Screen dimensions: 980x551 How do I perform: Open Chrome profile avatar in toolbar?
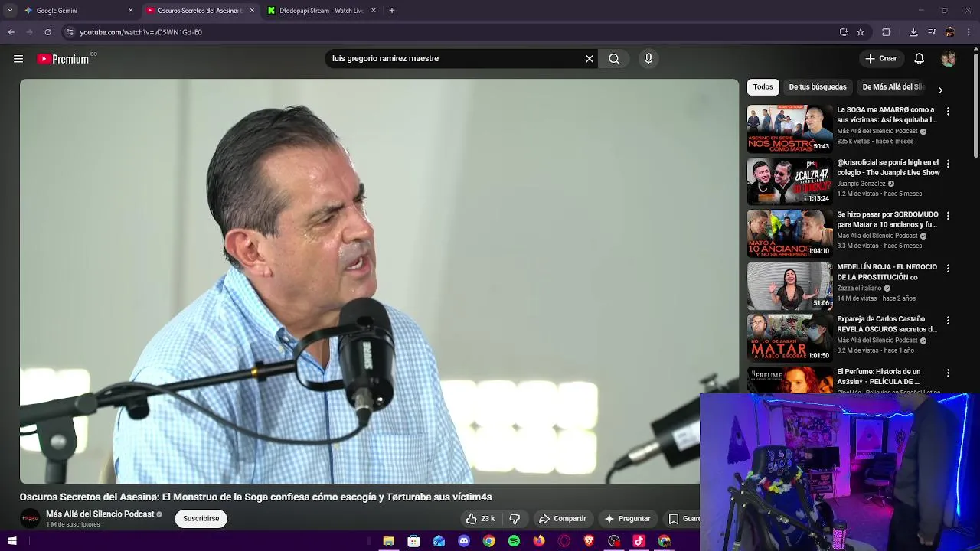click(x=950, y=32)
